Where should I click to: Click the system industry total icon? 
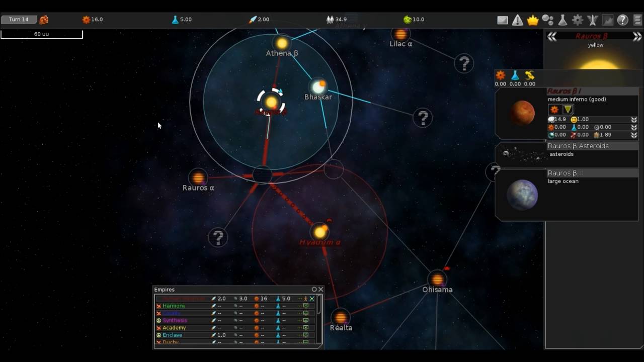point(501,75)
